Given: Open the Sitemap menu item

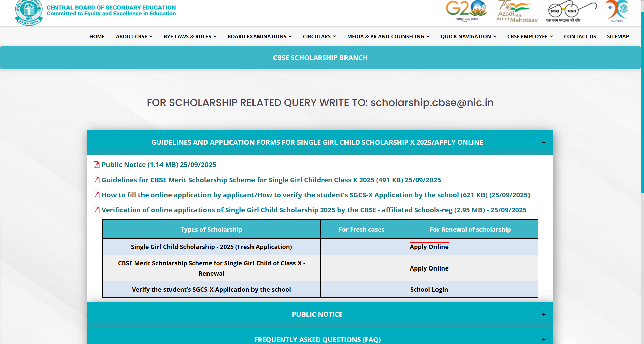Looking at the screenshot, I should point(617,36).
